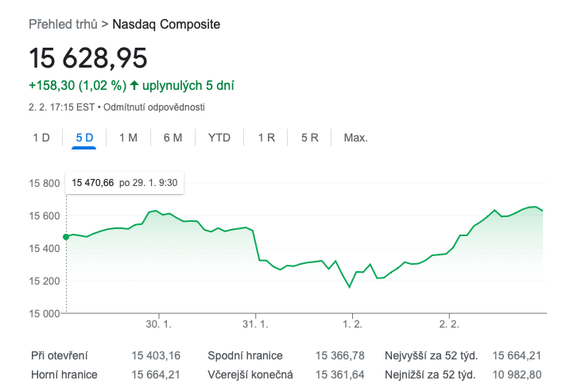Click the 30. 1. date axis label
This screenshot has width=570, height=392.
[x=158, y=324]
